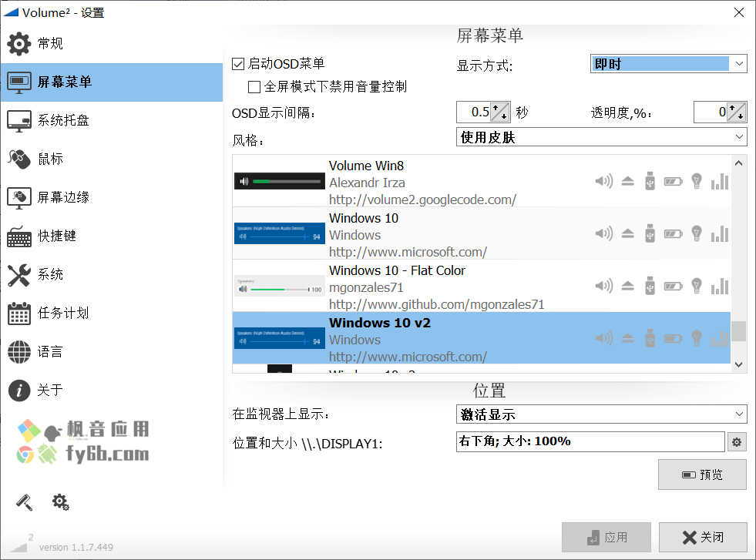
Task: Click the 透明度 spinner arrows
Action: tap(737, 112)
